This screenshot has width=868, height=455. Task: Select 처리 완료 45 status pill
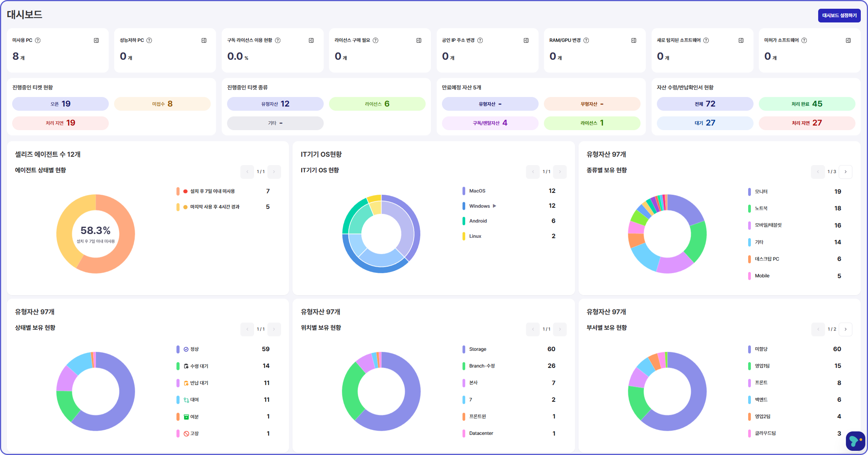point(807,104)
